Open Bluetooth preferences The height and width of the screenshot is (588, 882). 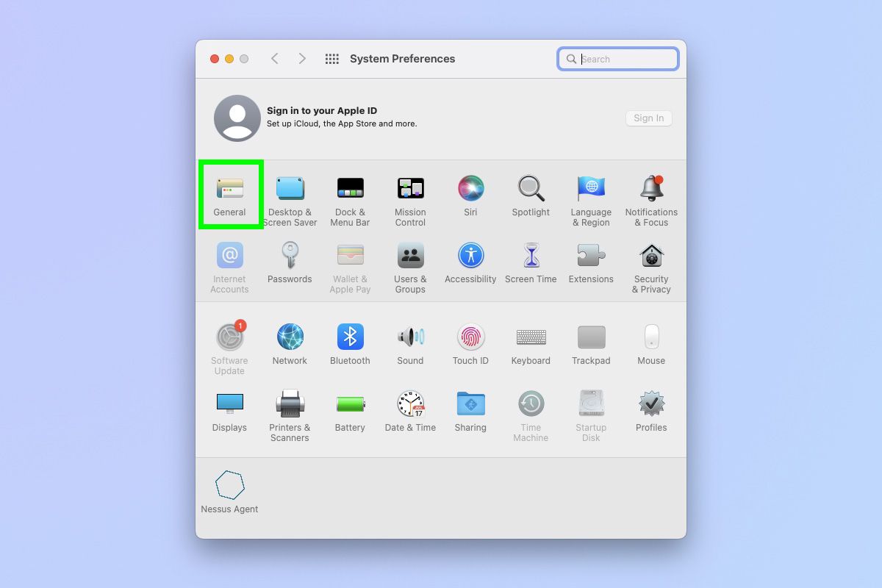click(351, 338)
